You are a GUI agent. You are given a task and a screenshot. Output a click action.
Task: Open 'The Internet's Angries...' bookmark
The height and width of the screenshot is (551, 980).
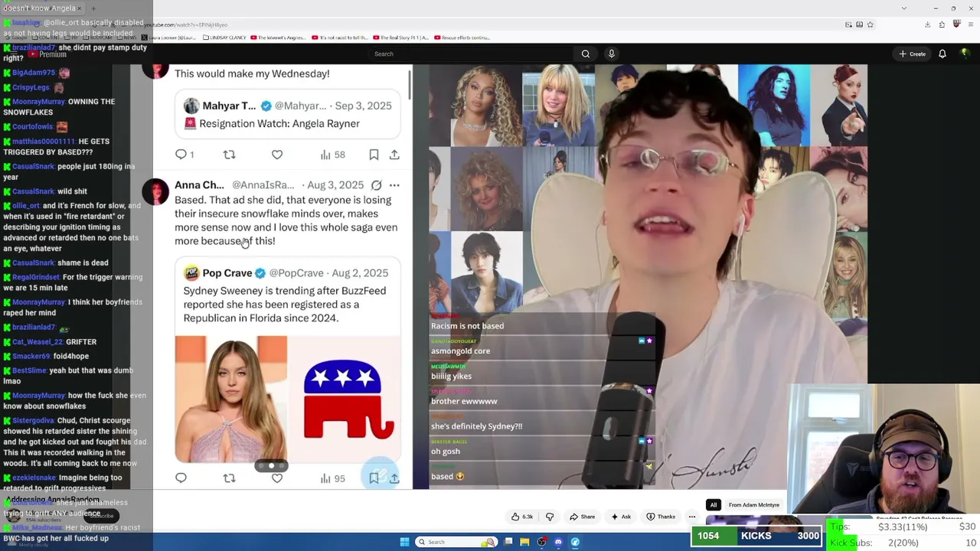[279, 37]
